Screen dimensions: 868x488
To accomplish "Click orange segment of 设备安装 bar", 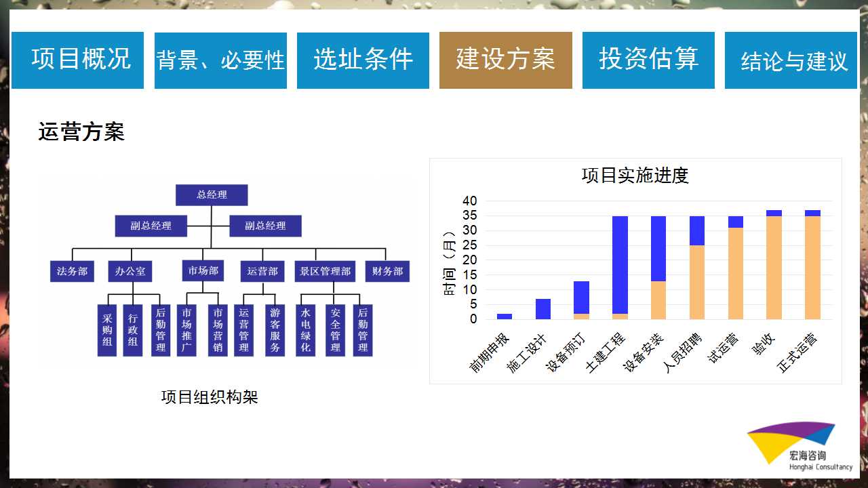I will tap(658, 300).
